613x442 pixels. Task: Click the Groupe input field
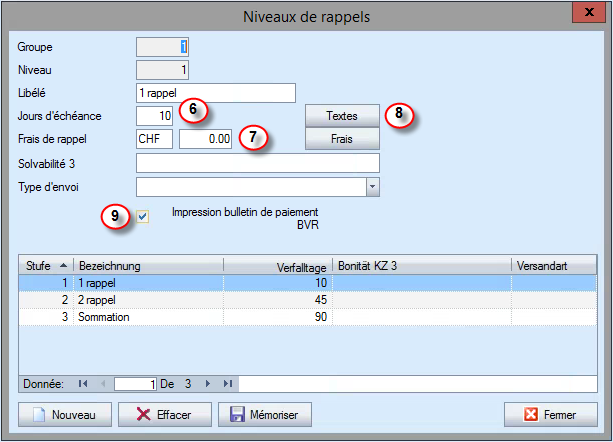pos(162,47)
